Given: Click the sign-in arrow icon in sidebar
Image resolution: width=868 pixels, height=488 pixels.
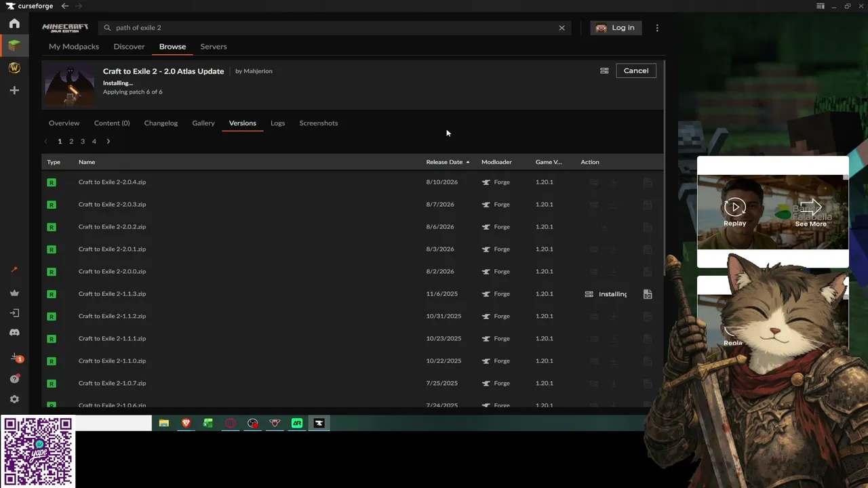Looking at the screenshot, I should (14, 313).
